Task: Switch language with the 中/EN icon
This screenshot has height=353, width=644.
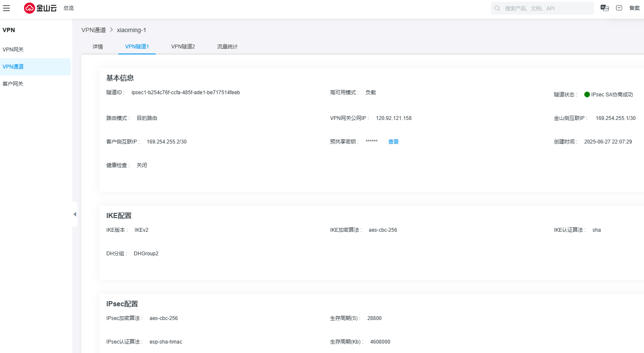Action: point(605,8)
